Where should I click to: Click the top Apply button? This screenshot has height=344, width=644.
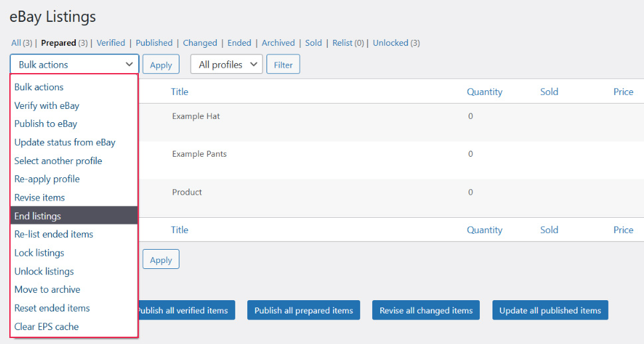pyautogui.click(x=161, y=64)
